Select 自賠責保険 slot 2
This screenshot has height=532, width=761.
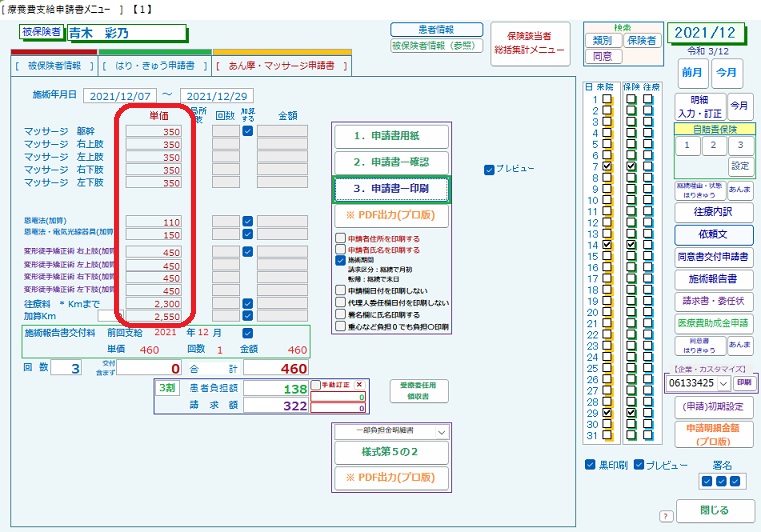(x=713, y=145)
